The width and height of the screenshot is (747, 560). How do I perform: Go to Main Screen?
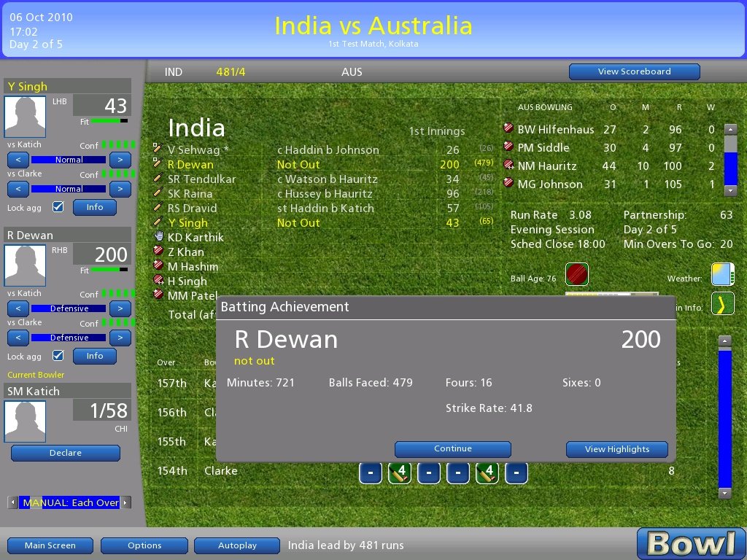point(50,545)
